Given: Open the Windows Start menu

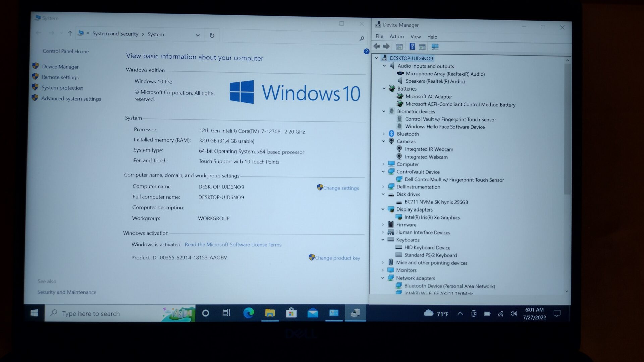Looking at the screenshot, I should tap(34, 313).
